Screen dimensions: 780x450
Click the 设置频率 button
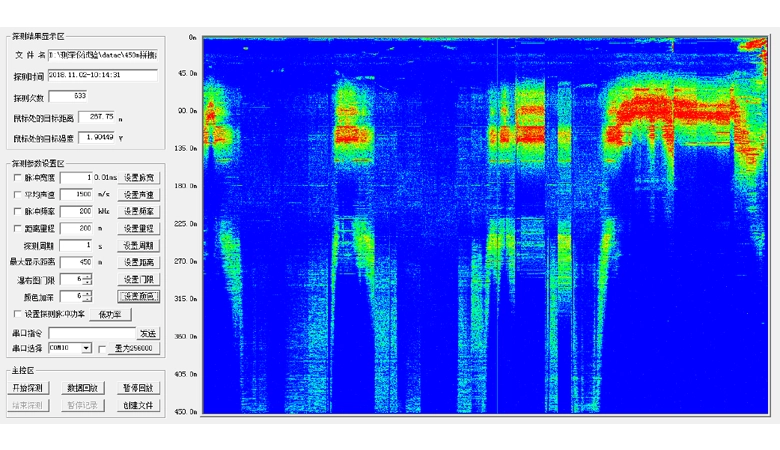tap(139, 212)
